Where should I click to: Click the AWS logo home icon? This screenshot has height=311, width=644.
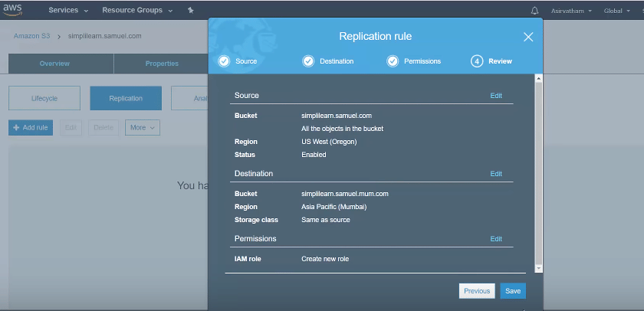(12, 10)
